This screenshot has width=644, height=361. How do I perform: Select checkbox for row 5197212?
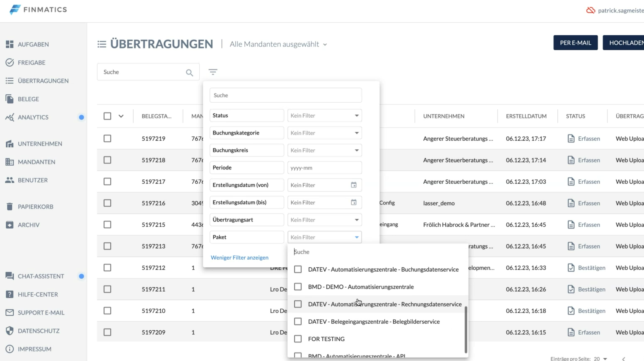tap(107, 268)
